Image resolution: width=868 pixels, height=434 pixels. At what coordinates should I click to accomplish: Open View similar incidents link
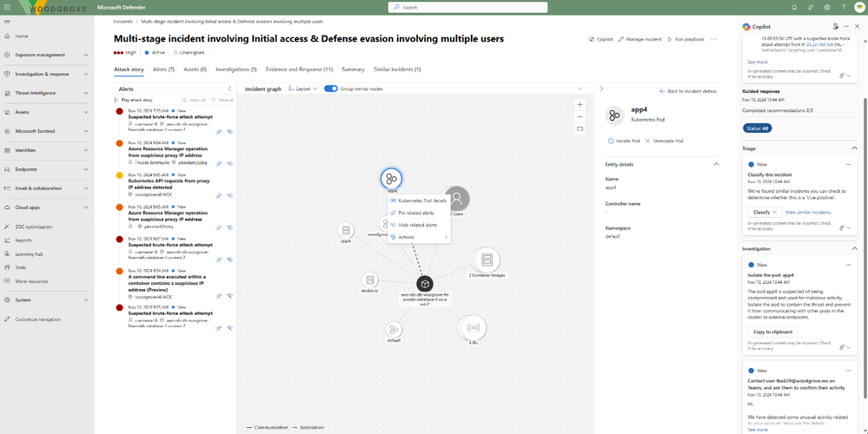(x=808, y=213)
